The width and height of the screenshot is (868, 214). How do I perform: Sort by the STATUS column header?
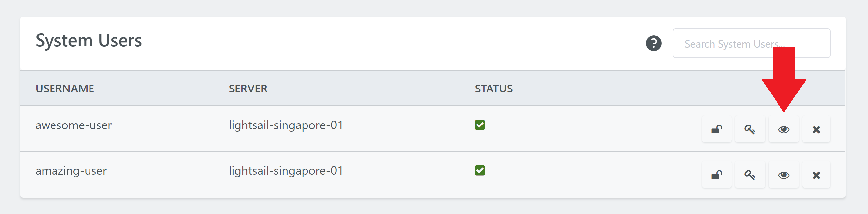coord(494,89)
